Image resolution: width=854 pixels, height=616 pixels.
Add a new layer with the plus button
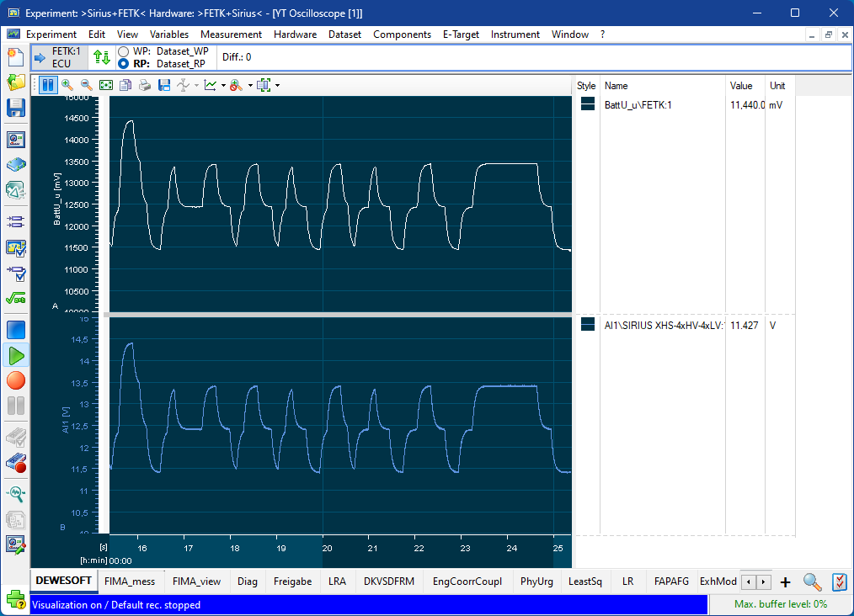click(785, 582)
